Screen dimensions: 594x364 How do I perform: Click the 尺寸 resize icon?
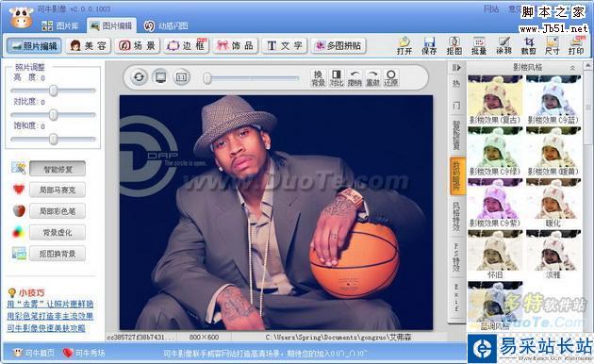[552, 45]
